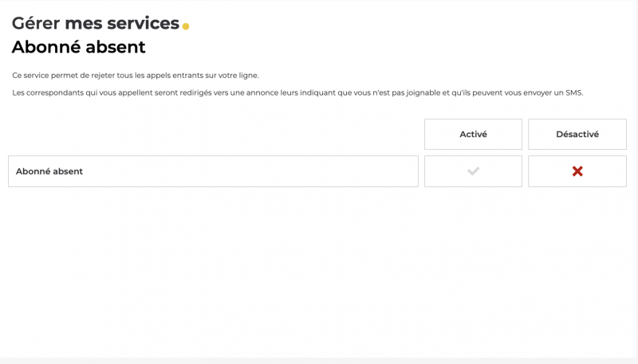The height and width of the screenshot is (364, 638).
Task: Click the gray checkmark to activate Abonné absent
Action: click(473, 171)
